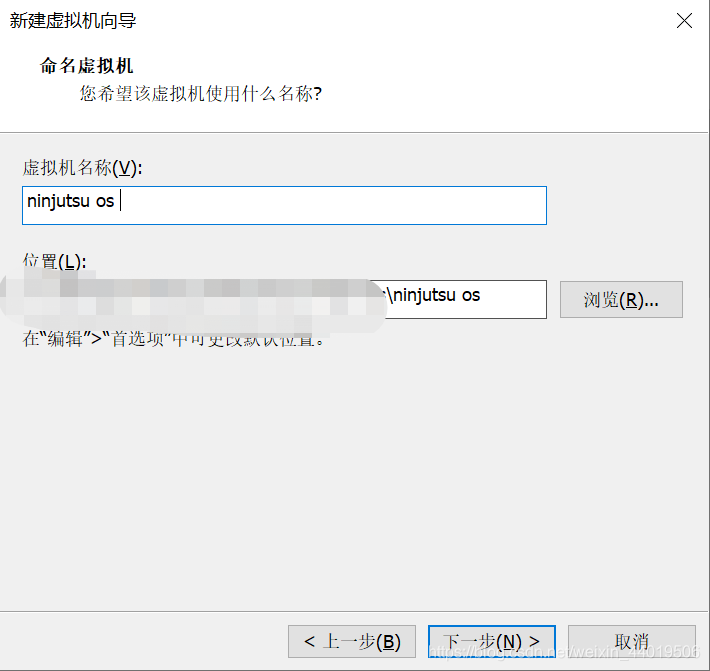Close the 新建虚拟机向导 dialog
The height and width of the screenshot is (671, 710).
point(684,20)
